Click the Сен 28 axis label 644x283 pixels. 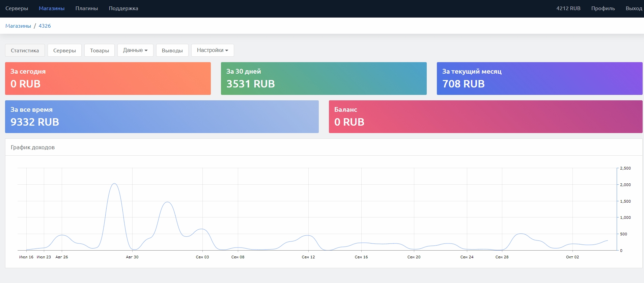tap(502, 257)
